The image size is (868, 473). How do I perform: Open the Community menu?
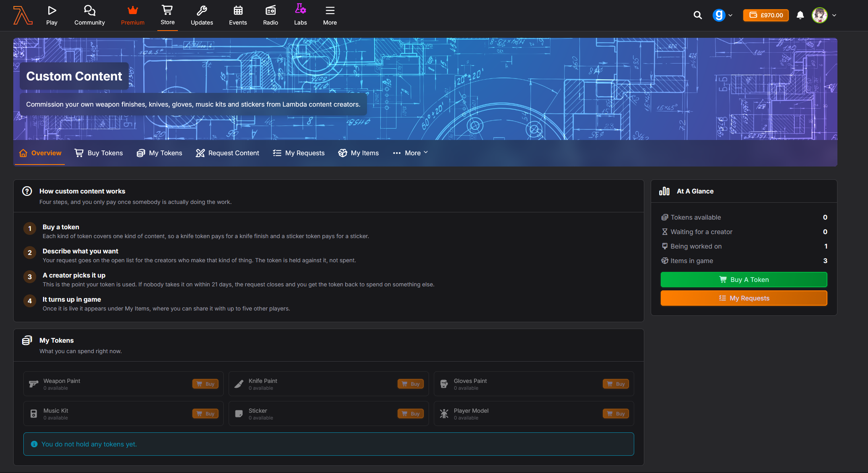(89, 15)
